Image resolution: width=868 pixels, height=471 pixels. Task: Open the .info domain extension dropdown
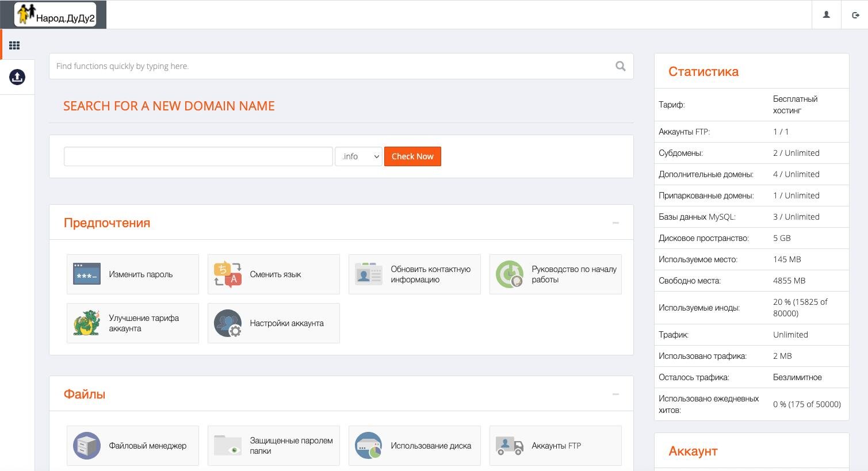(359, 156)
